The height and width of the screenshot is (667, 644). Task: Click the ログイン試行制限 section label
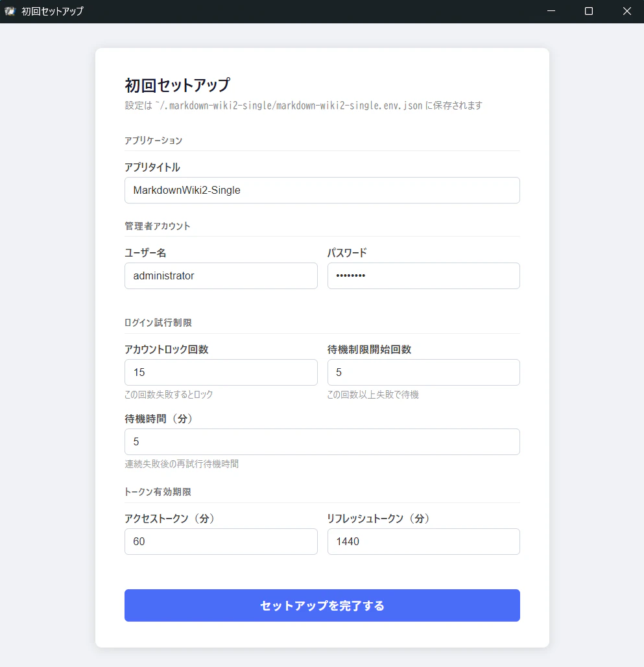158,322
